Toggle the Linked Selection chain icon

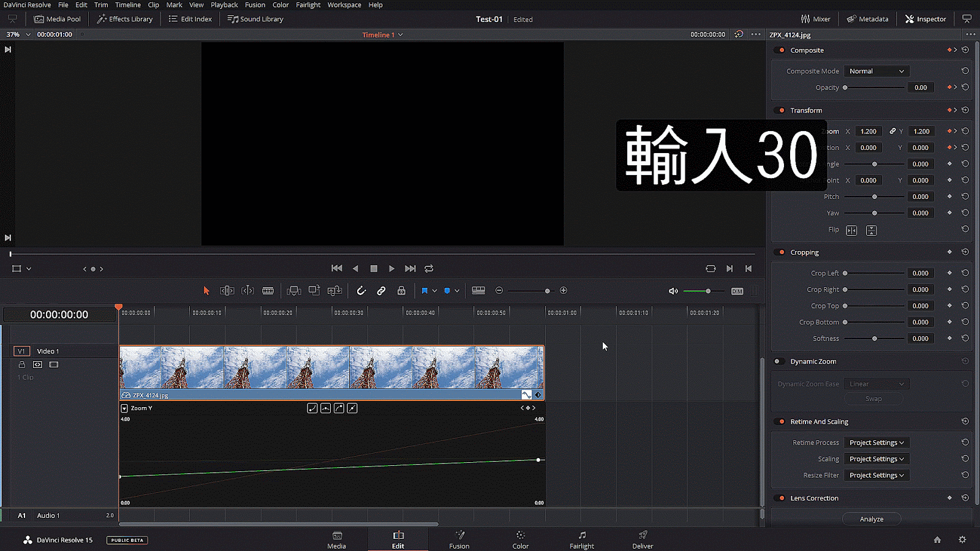click(381, 291)
